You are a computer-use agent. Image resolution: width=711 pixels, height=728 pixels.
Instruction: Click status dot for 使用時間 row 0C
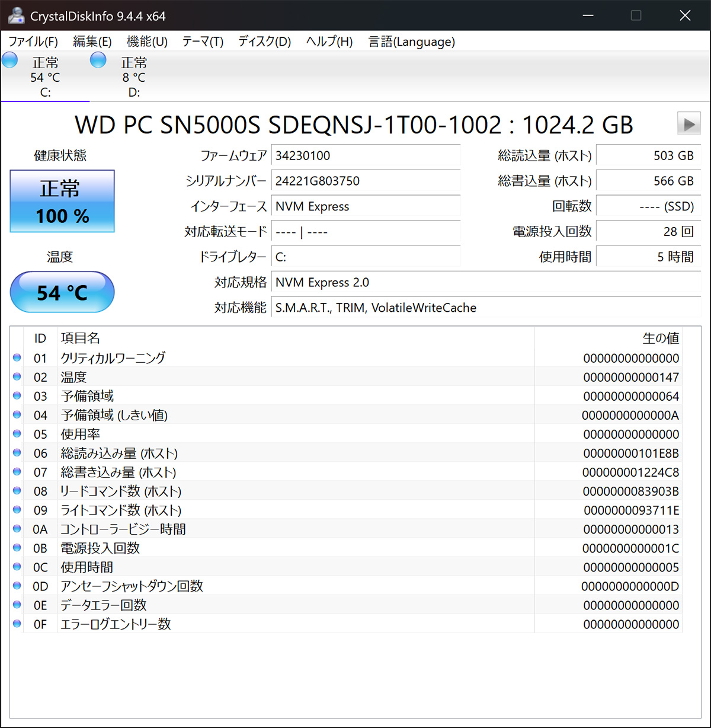click(17, 566)
